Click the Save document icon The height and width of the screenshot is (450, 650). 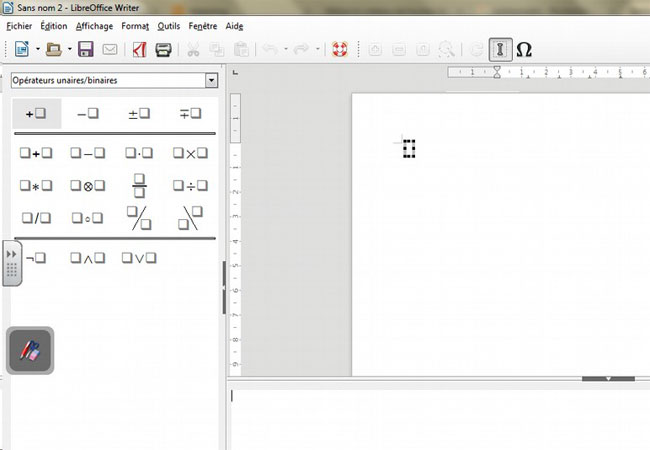tap(86, 49)
